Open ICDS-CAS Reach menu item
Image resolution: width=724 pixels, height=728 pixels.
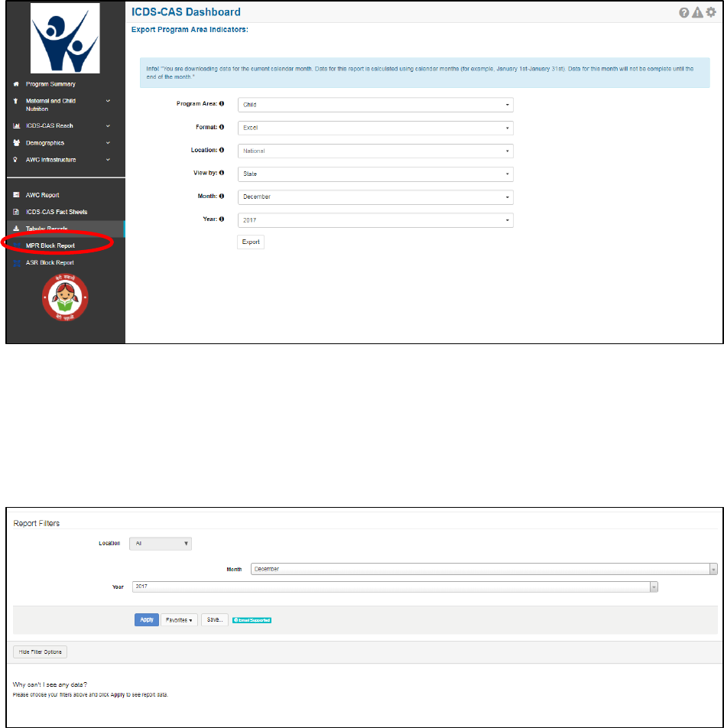point(49,126)
